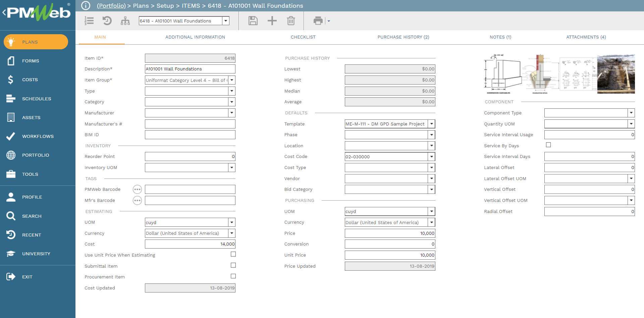
Task: Enable Use Unit Price When Estimating
Action: (233, 254)
